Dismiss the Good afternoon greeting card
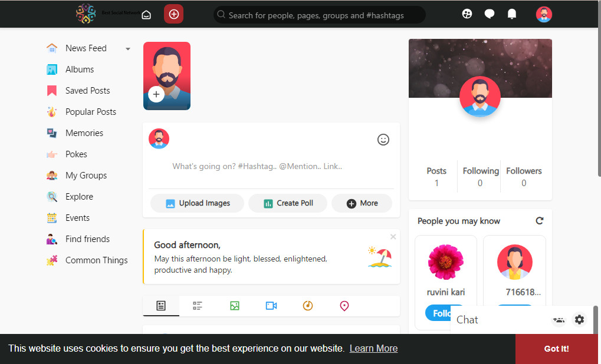The width and height of the screenshot is (601, 364). pyautogui.click(x=393, y=237)
